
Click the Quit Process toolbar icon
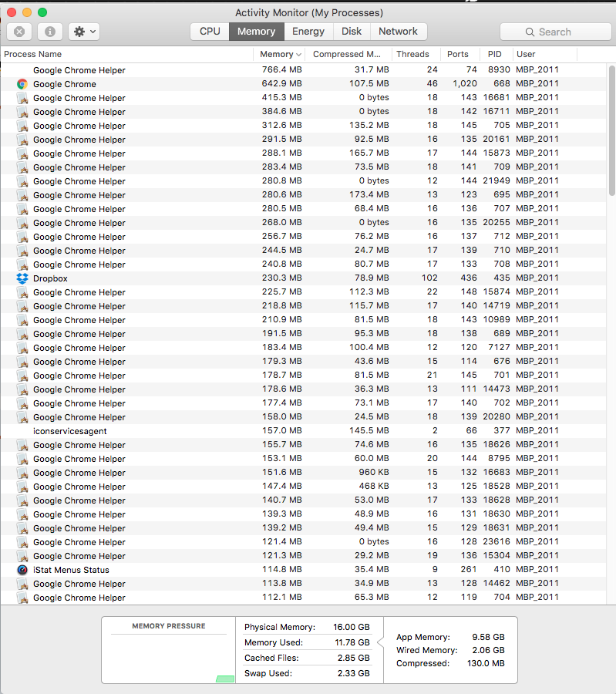point(19,32)
